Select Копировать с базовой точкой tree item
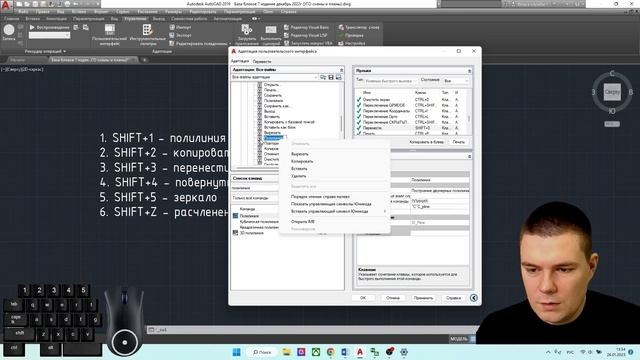The height and width of the screenshot is (360, 640). pyautogui.click(x=289, y=122)
